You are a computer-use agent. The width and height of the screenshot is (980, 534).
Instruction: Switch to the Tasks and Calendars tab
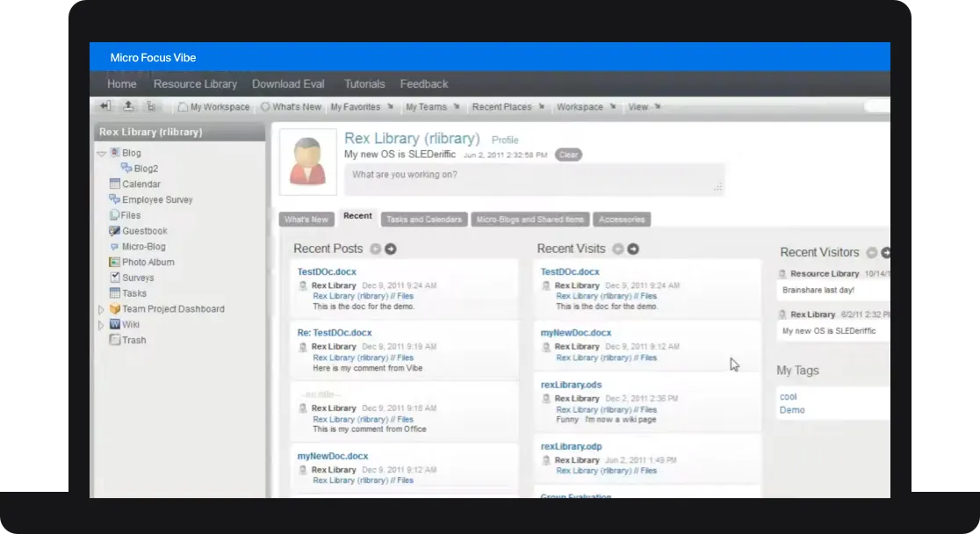(x=423, y=219)
